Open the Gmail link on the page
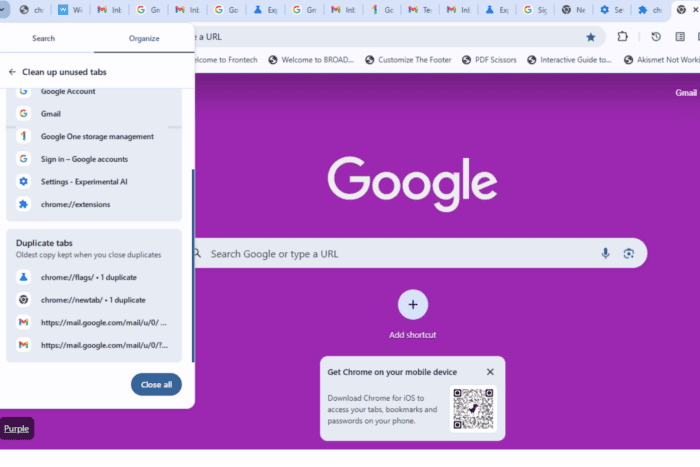 [x=686, y=92]
